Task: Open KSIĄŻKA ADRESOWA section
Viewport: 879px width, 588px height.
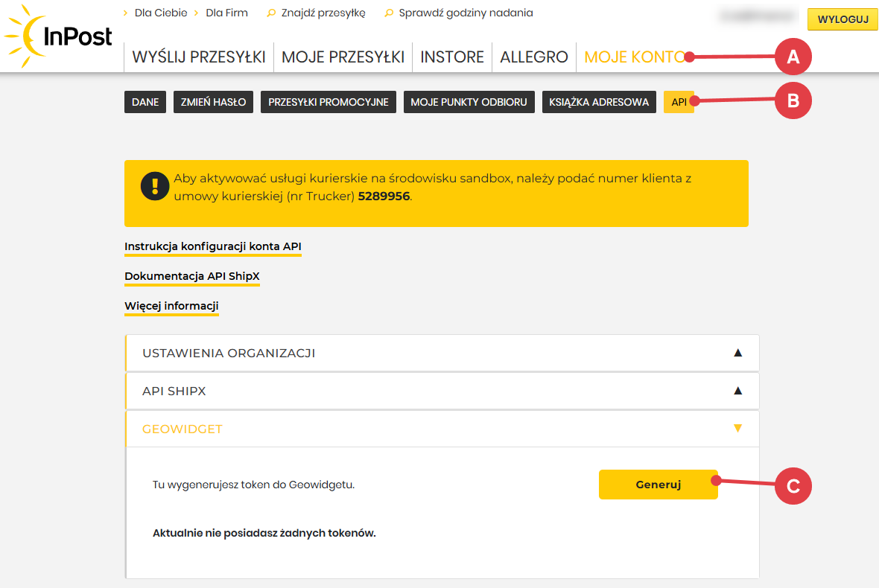Action: pyautogui.click(x=599, y=102)
